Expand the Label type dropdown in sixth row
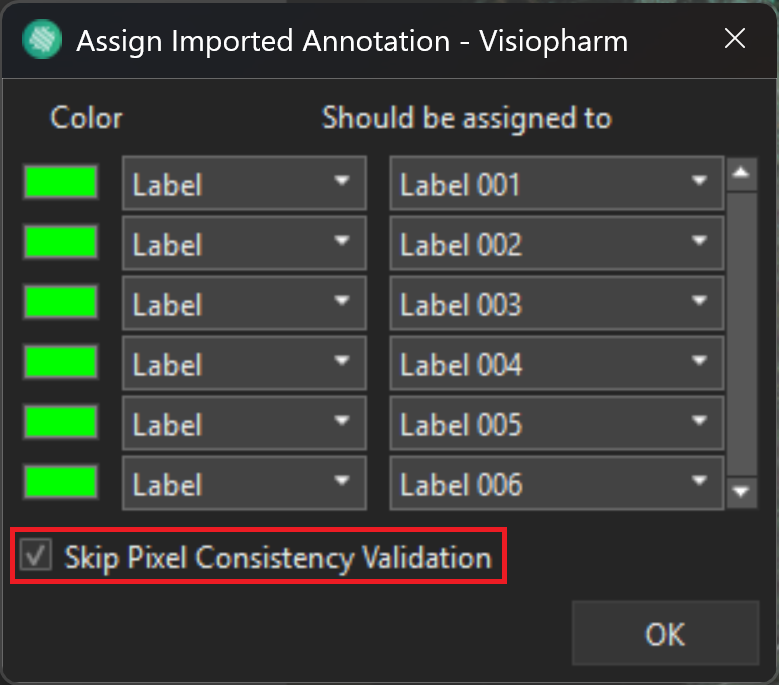The height and width of the screenshot is (685, 779). [243, 484]
